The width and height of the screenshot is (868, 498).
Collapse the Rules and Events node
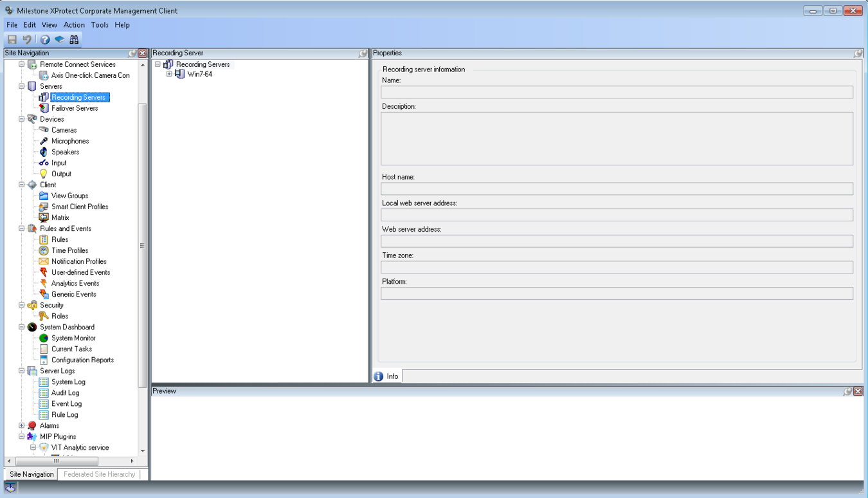22,228
